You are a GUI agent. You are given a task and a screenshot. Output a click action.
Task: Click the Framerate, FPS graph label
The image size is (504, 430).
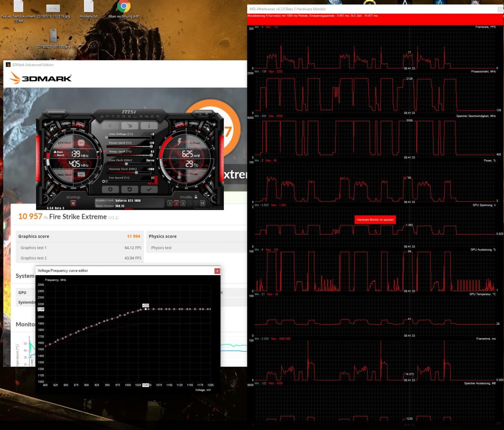(485, 27)
